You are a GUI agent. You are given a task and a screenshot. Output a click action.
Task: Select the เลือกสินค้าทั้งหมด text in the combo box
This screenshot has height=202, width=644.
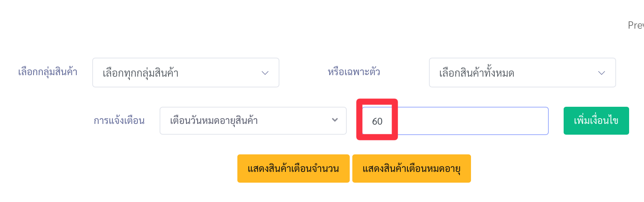click(x=477, y=73)
